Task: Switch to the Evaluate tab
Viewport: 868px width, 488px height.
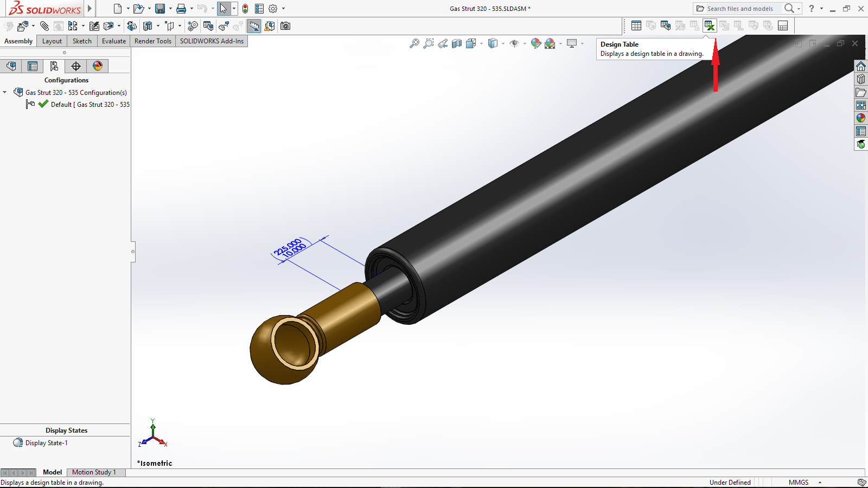Action: [113, 41]
